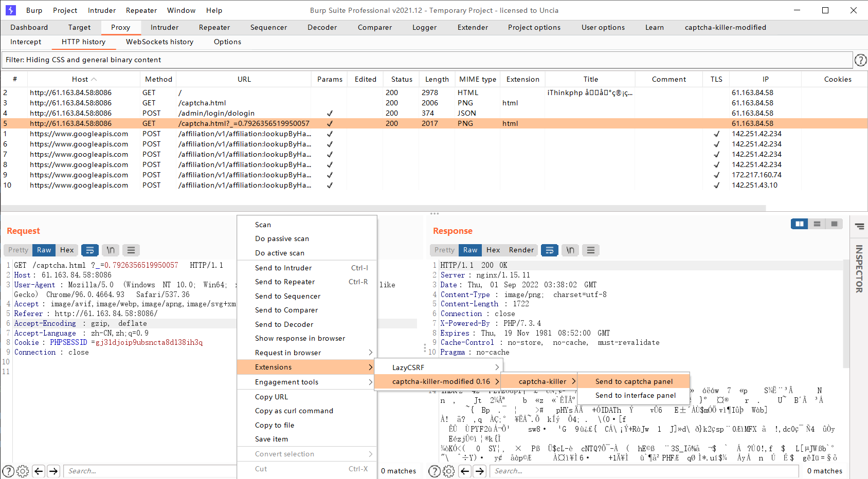Go to next response search match arrow
Viewport: 868px width, 479px height.
pos(480,471)
